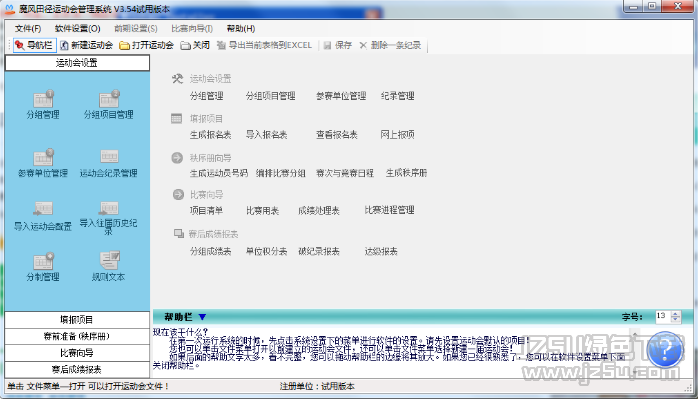The height and width of the screenshot is (399, 698).
Task: Open the 分组项目管理 sidebar icon
Action: [109, 105]
